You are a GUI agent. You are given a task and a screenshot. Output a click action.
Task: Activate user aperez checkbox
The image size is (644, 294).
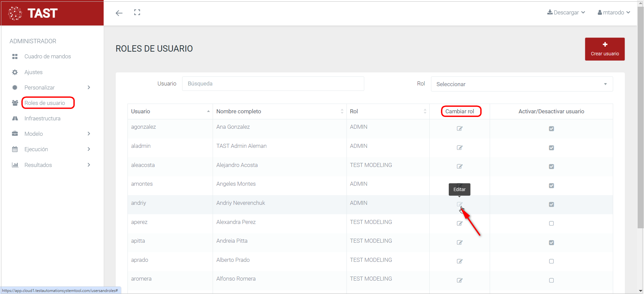(551, 224)
